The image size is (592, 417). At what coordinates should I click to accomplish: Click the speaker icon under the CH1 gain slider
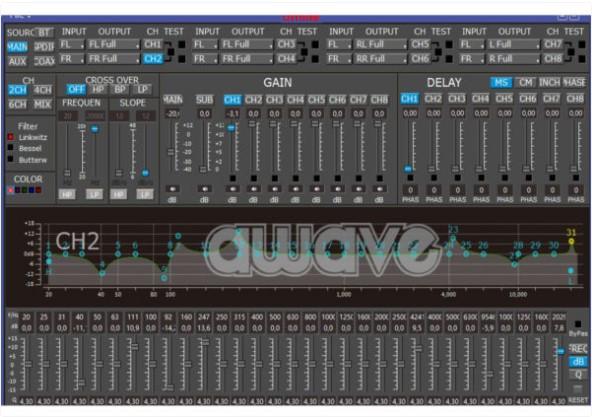[x=233, y=188]
